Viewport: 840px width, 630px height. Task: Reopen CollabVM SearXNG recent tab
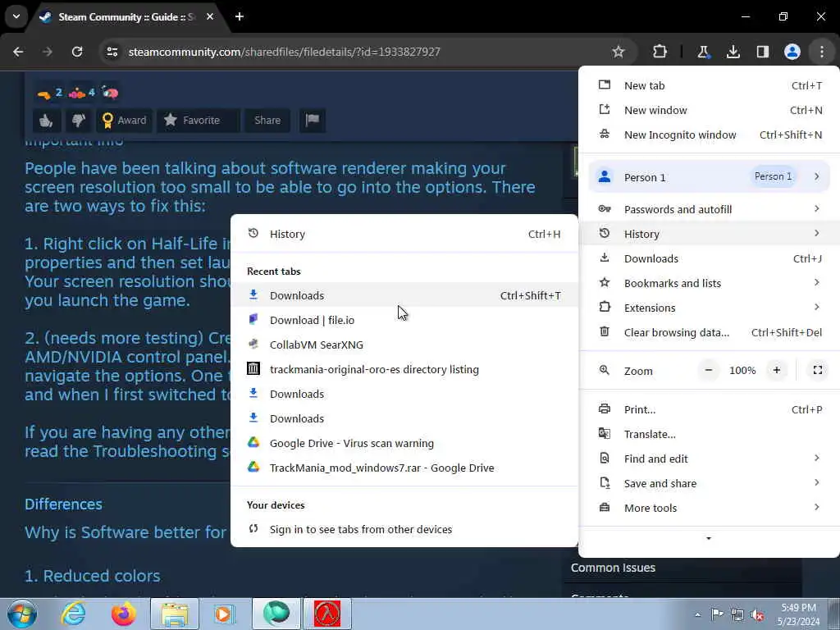[x=404, y=345]
